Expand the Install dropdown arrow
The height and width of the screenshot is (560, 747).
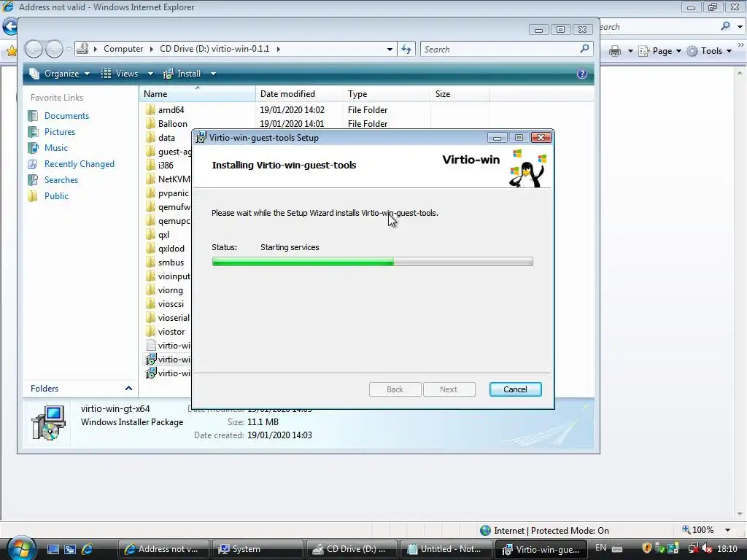point(214,74)
